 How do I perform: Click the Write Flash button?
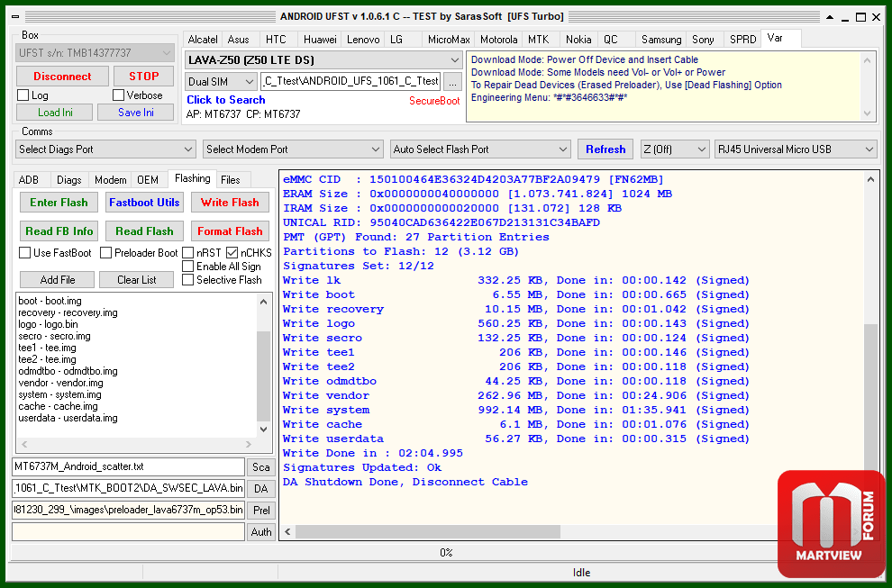230,203
